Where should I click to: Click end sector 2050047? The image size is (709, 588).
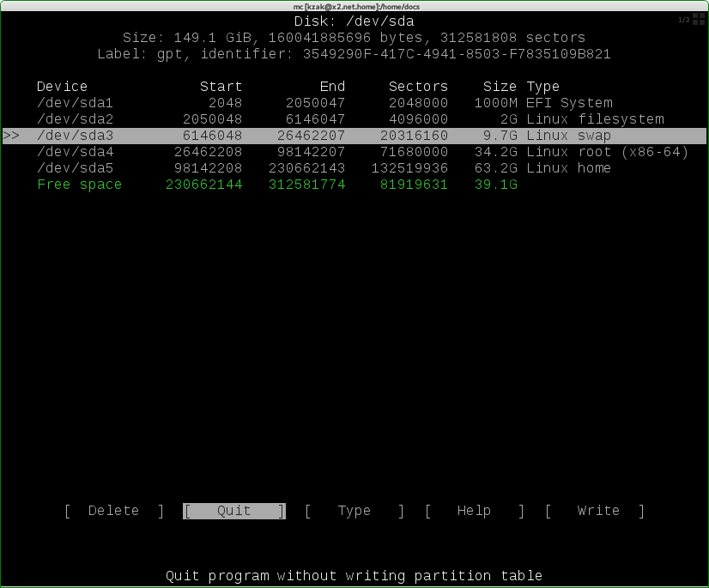tap(316, 103)
